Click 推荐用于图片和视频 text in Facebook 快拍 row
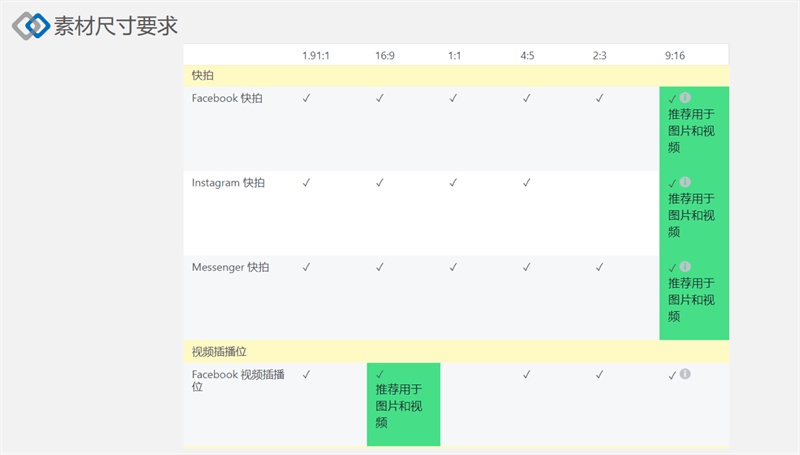The height and width of the screenshot is (455, 800). (x=691, y=131)
